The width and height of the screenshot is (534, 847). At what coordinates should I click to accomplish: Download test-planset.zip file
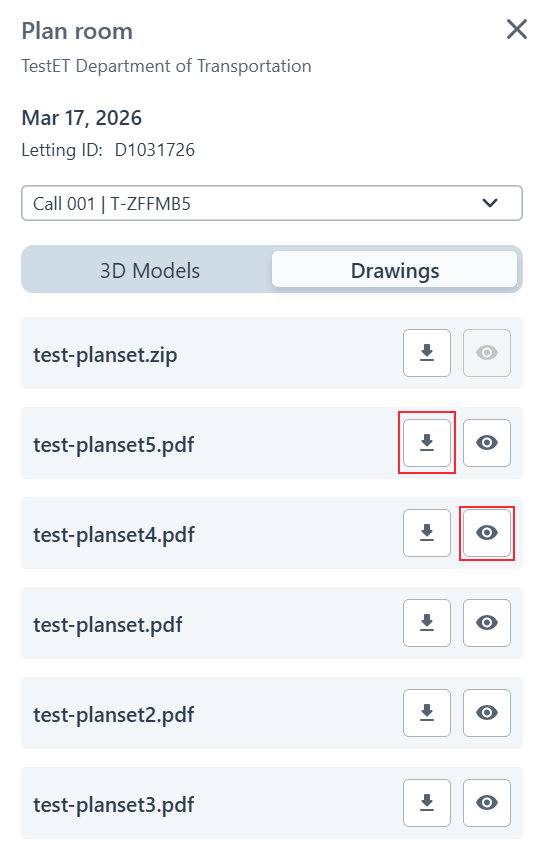[427, 353]
